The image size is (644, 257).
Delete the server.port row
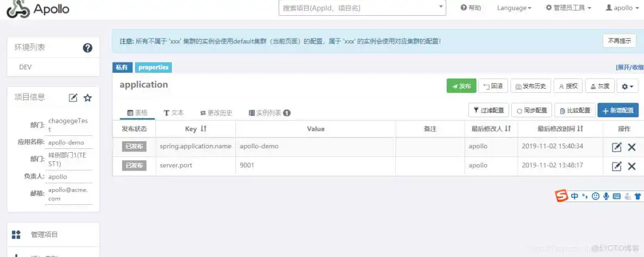(631, 166)
